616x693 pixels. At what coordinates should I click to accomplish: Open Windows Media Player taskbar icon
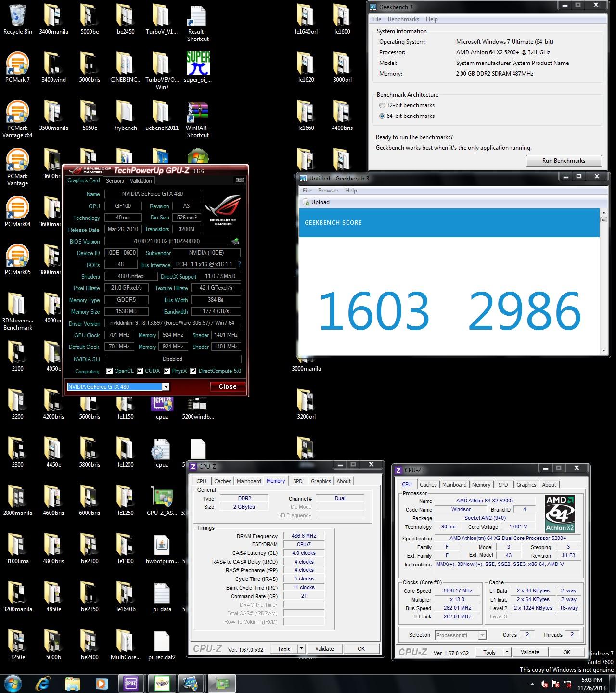pyautogui.click(x=102, y=683)
